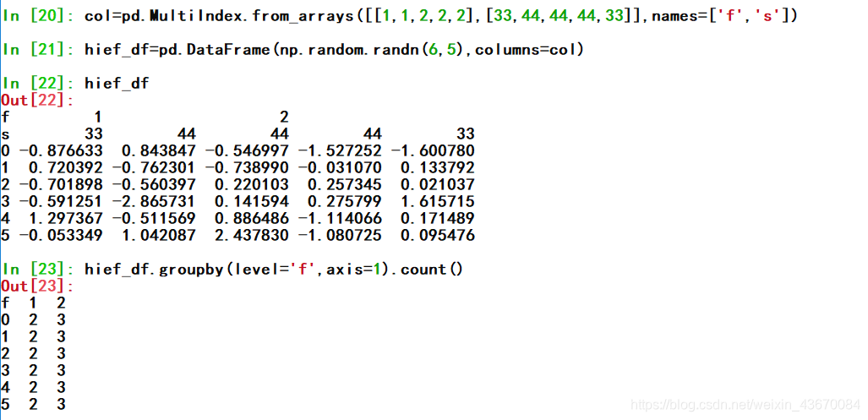Click the hief_df command in In [22]
Image resolution: width=868 pixels, height=420 pixels.
click(x=117, y=84)
